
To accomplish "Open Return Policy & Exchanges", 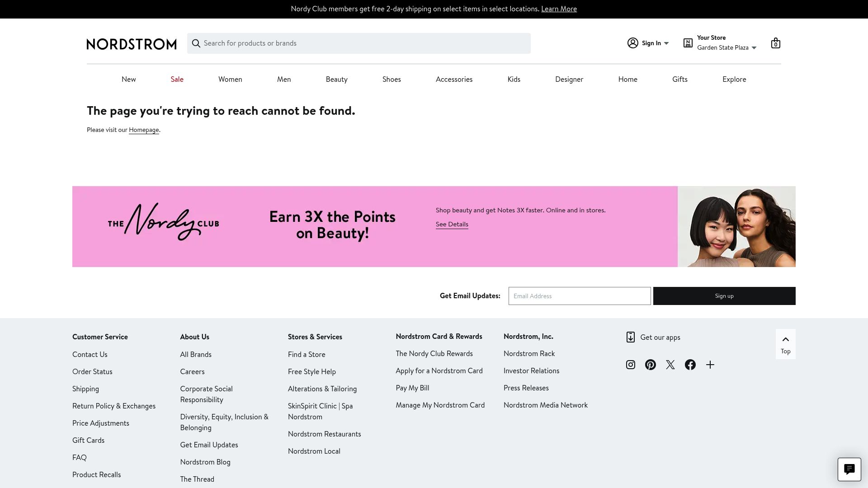I will [114, 406].
